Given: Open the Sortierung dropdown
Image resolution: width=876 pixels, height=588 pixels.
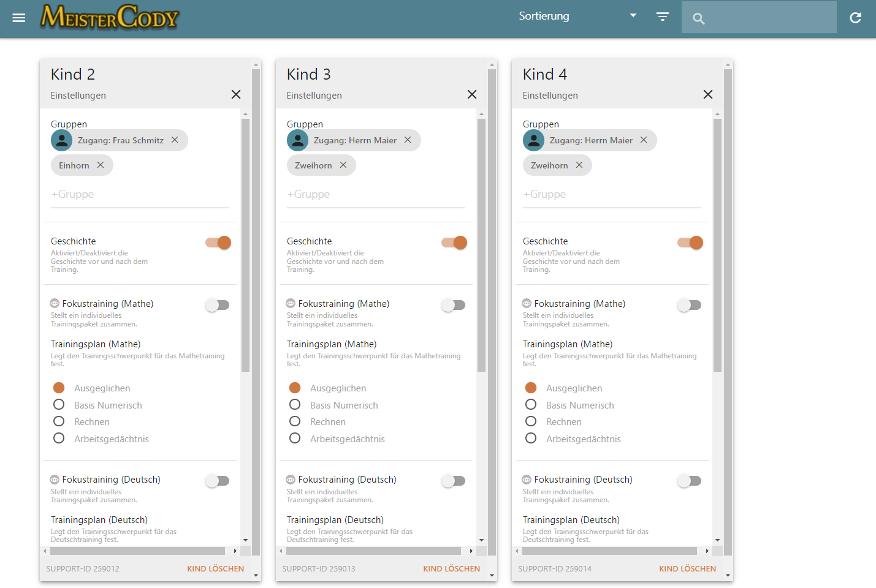Looking at the screenshot, I should click(577, 17).
